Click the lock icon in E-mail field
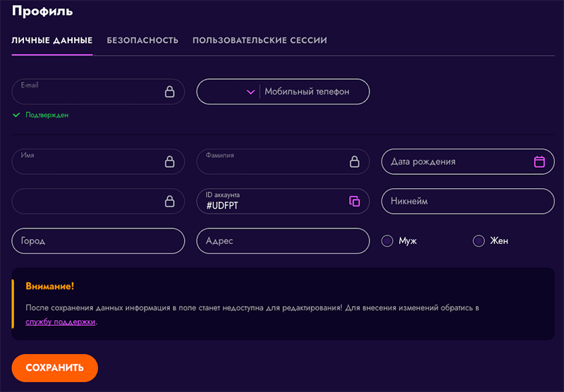The width and height of the screenshot is (564, 392). pyautogui.click(x=169, y=92)
